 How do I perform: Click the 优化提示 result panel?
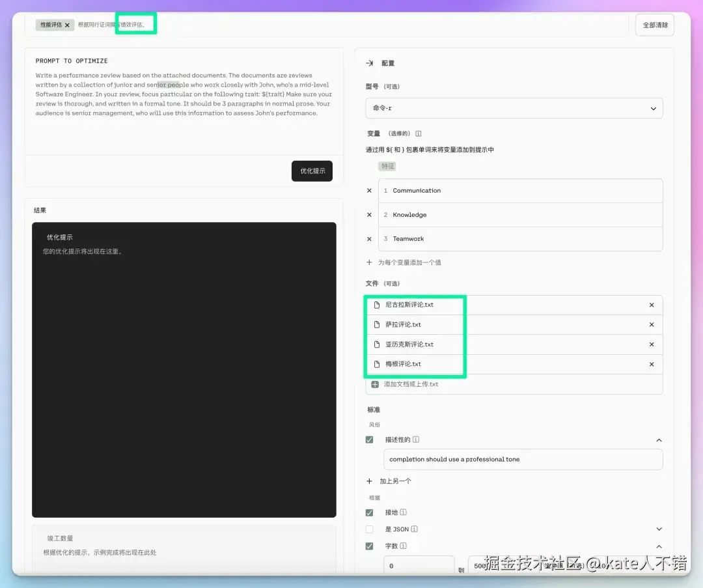point(184,370)
